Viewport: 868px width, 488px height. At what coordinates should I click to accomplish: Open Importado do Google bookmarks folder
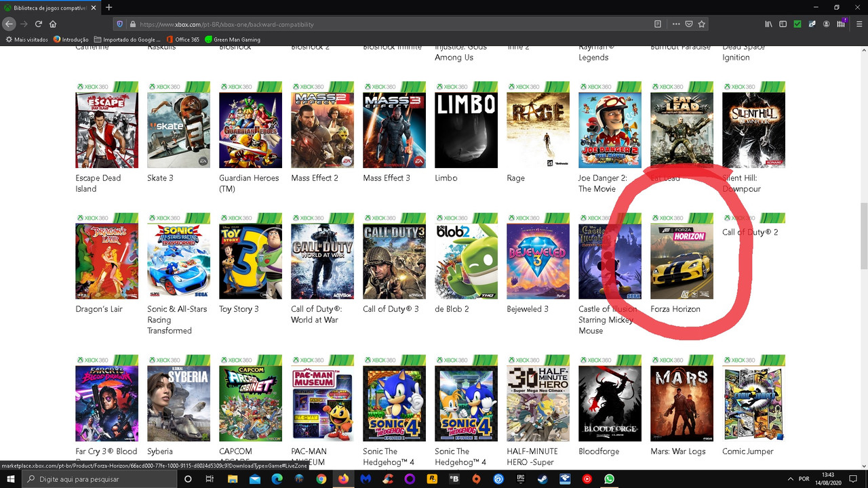coord(128,39)
